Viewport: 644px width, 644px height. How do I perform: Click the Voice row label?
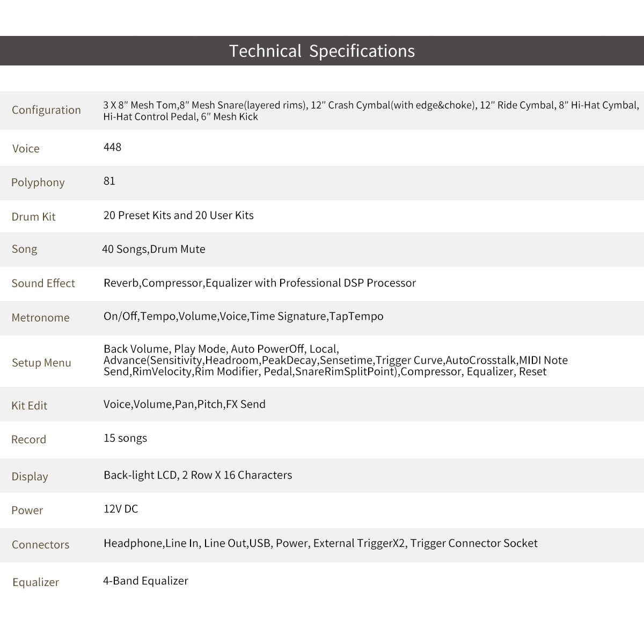pyautogui.click(x=26, y=149)
